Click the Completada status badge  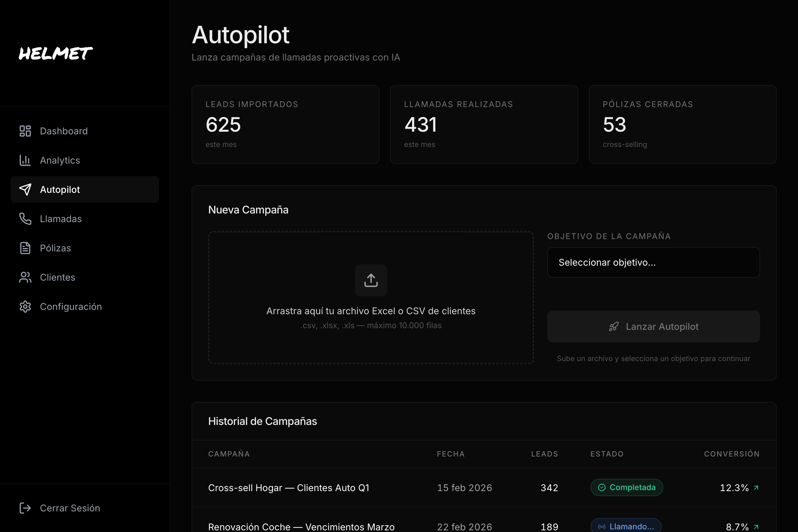626,487
